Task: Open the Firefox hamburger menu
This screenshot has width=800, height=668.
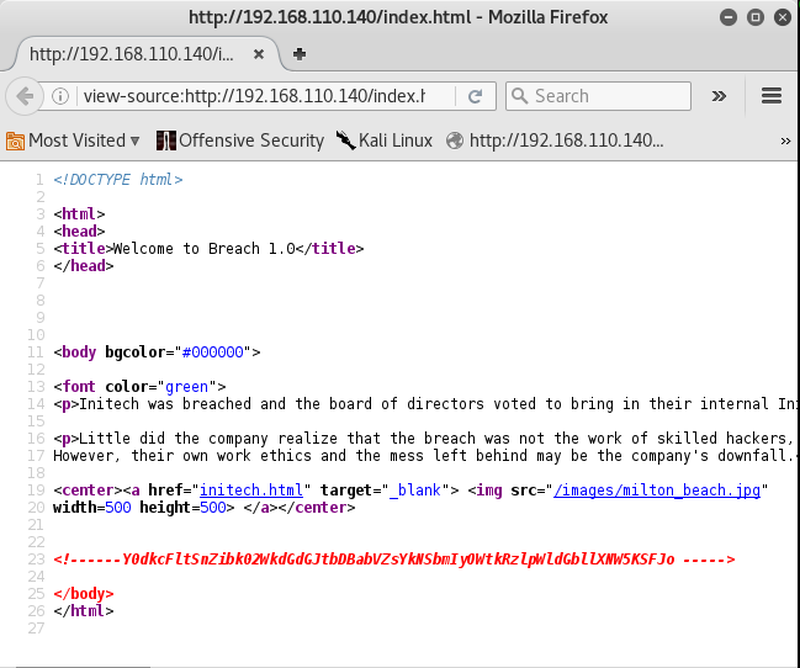Action: pyautogui.click(x=771, y=96)
